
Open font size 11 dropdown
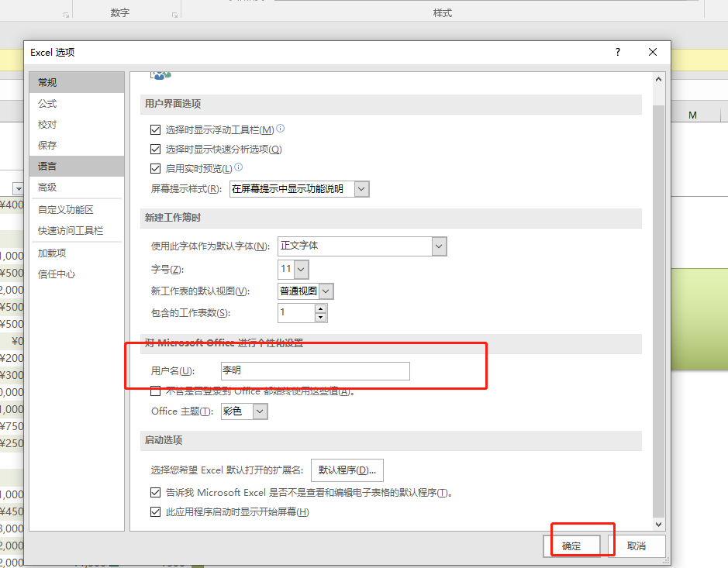click(x=301, y=269)
